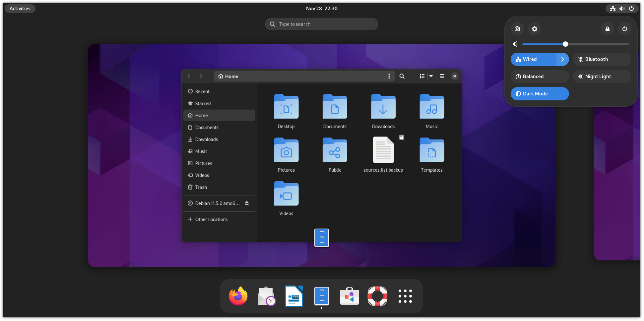This screenshot has height=321, width=644.
Task: Open the Activities overview
Action: tap(20, 8)
